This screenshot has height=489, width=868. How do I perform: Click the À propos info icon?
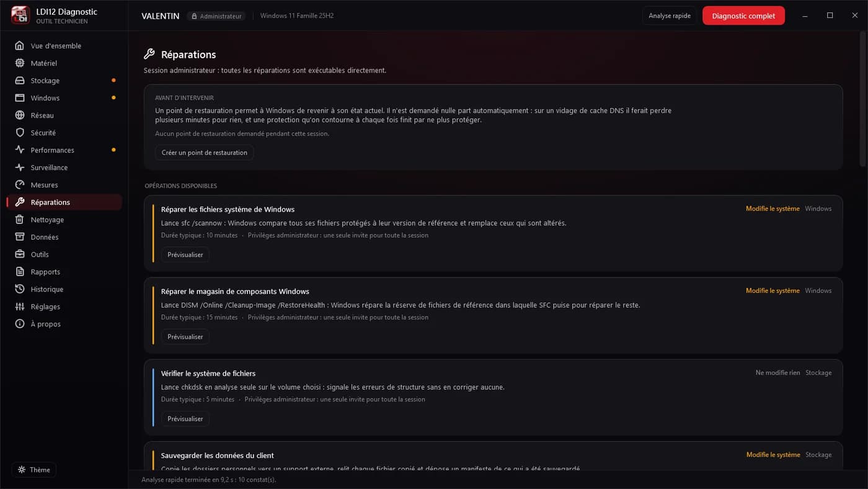pos(20,324)
